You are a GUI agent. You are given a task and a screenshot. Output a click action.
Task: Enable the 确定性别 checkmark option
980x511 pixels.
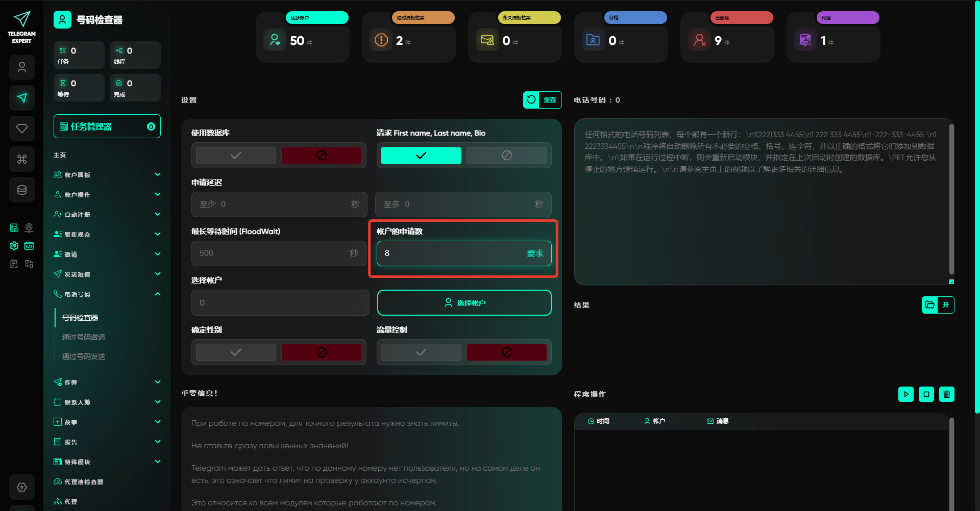tap(236, 352)
